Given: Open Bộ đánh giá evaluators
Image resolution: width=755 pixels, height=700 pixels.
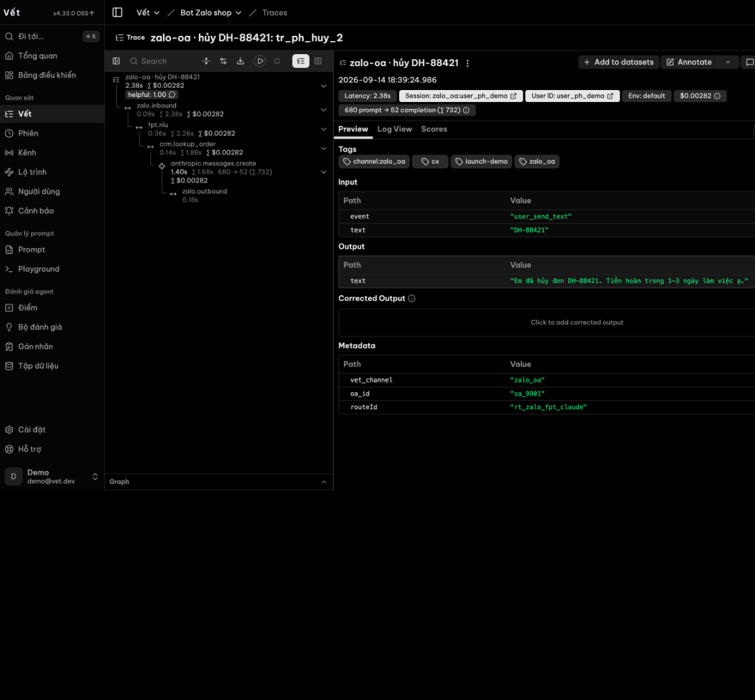Looking at the screenshot, I should (x=52, y=327).
